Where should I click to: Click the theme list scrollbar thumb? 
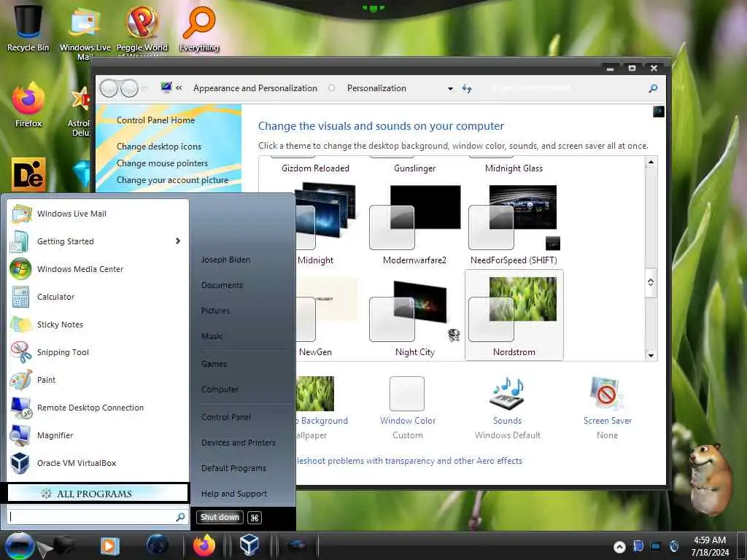point(651,282)
